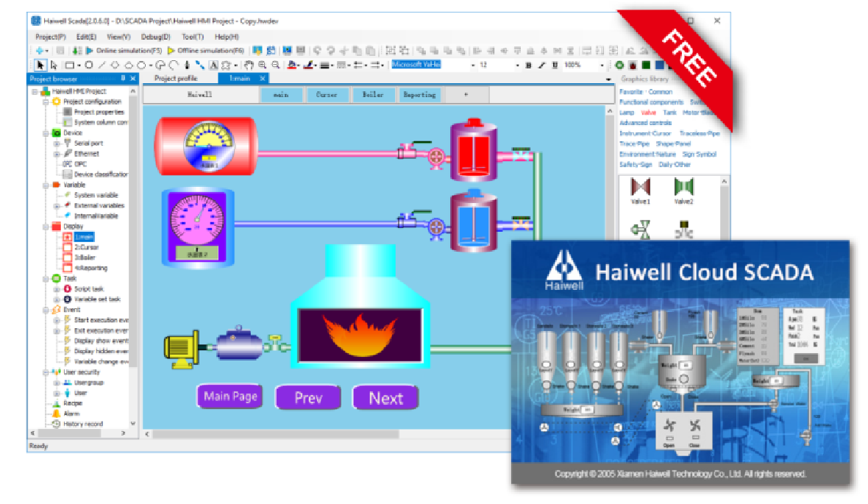This screenshot has height=504, width=868.
Task: Choose the text label tool
Action: point(213,65)
